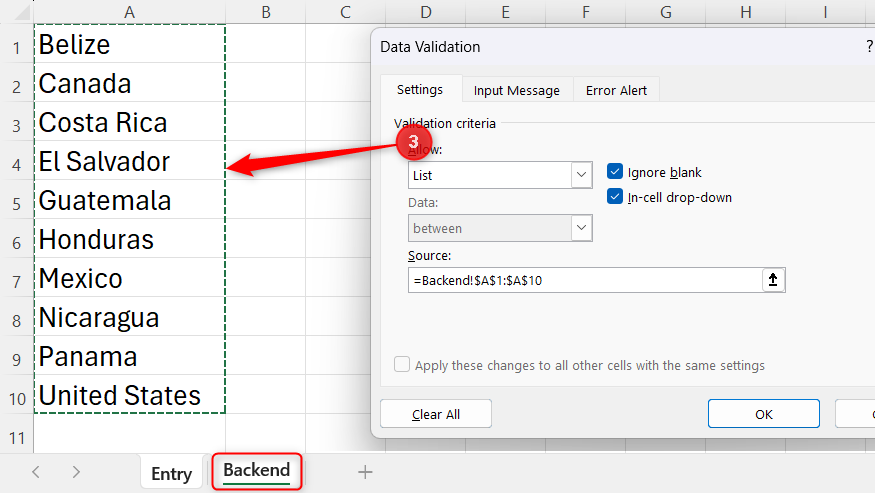This screenshot has height=493, width=875.
Task: Click the cell containing Canada
Action: (x=129, y=83)
